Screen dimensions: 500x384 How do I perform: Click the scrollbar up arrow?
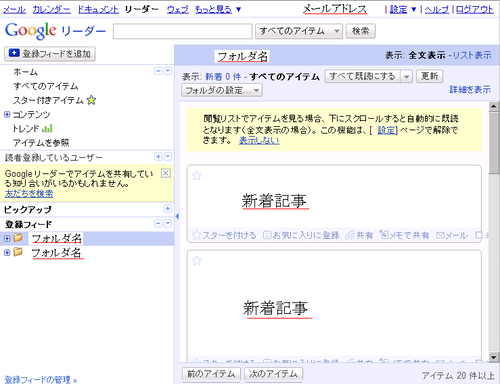click(494, 106)
